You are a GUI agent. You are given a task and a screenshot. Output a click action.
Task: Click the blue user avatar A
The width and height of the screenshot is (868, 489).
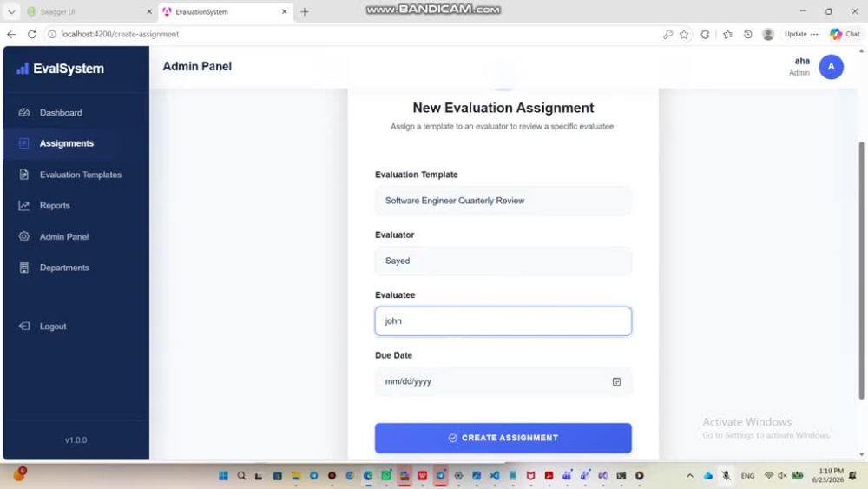[831, 67]
